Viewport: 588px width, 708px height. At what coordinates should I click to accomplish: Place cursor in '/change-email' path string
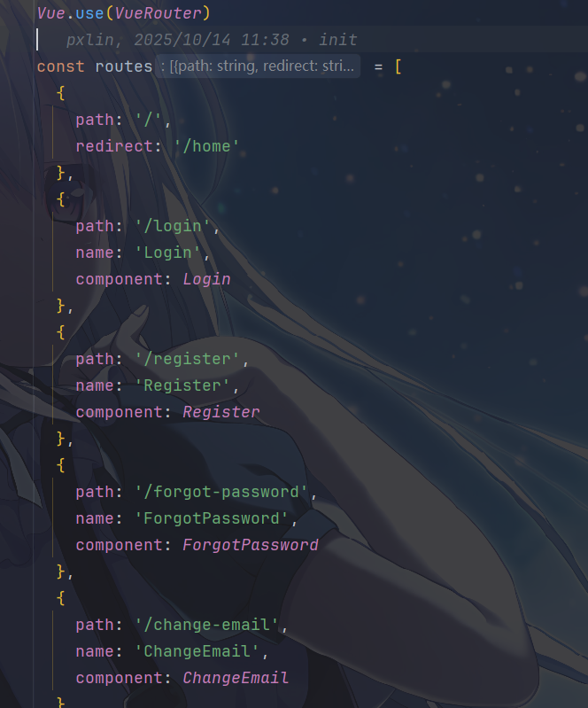206,625
